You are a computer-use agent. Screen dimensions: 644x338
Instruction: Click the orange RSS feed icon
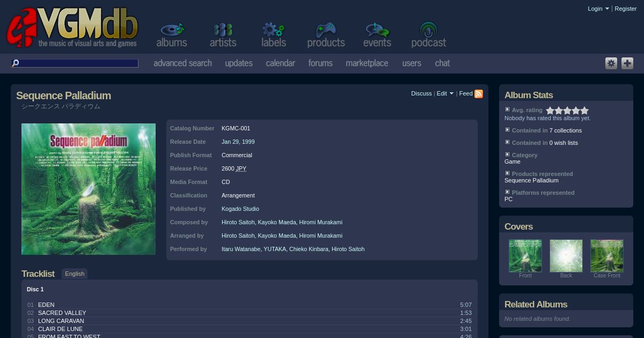tap(479, 94)
